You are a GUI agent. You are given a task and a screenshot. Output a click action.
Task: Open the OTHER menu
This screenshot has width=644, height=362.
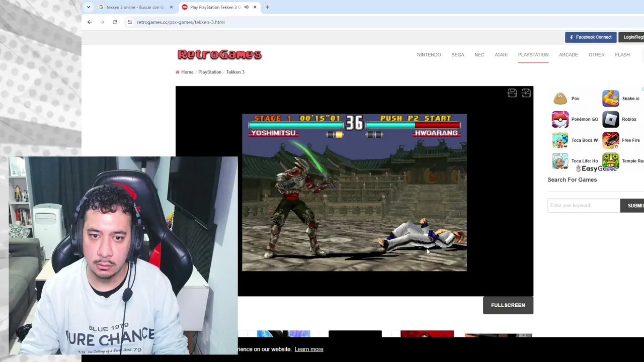(597, 55)
